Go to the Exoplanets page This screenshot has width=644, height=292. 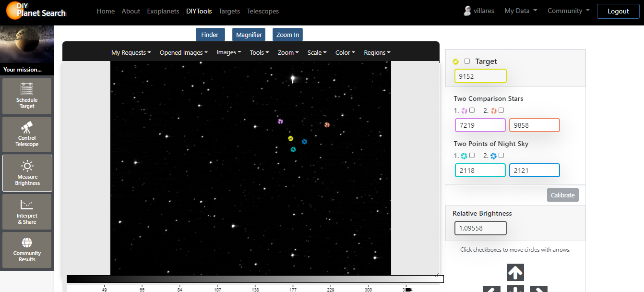coord(163,11)
